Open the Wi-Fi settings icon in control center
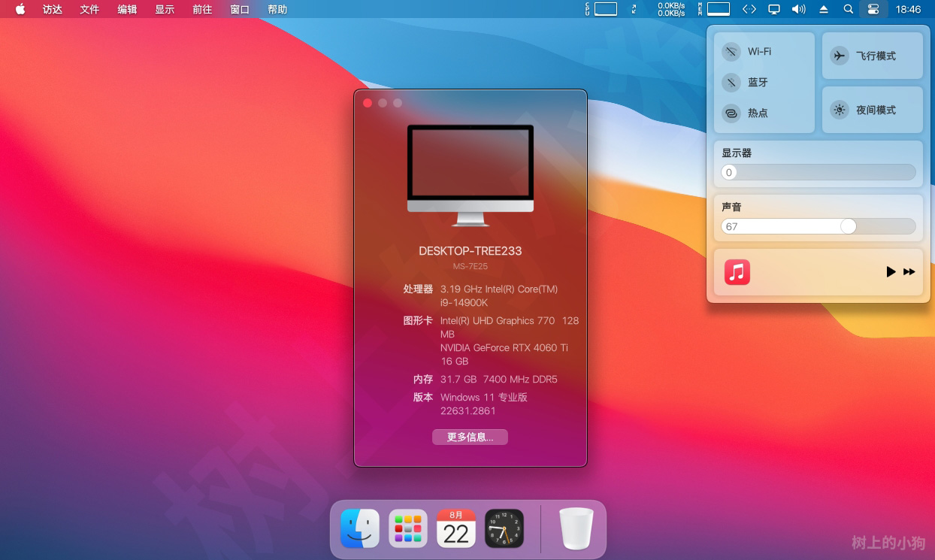Screen dimensions: 935x560 (731, 52)
